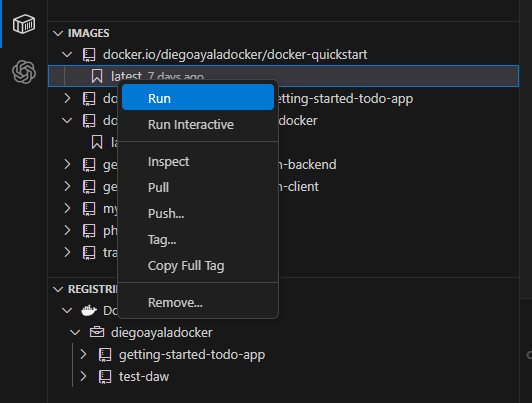Click the book icon of image ending docker
Image resolution: width=532 pixels, height=403 pixels.
click(x=89, y=121)
